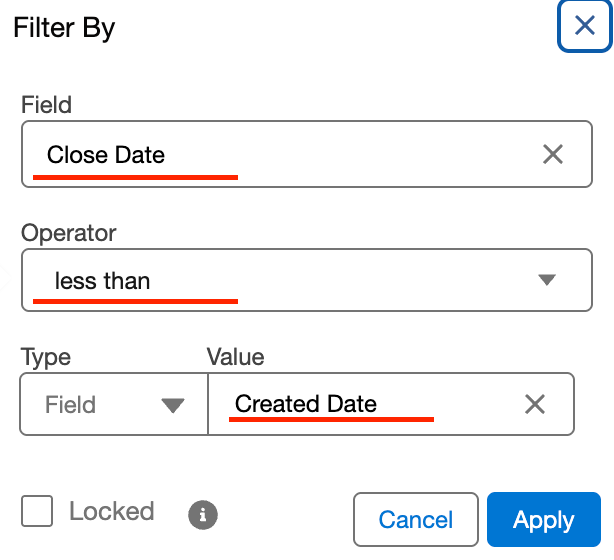Select the "less than" operator text
Viewport: 614px width, 560px height.
pyautogui.click(x=102, y=281)
